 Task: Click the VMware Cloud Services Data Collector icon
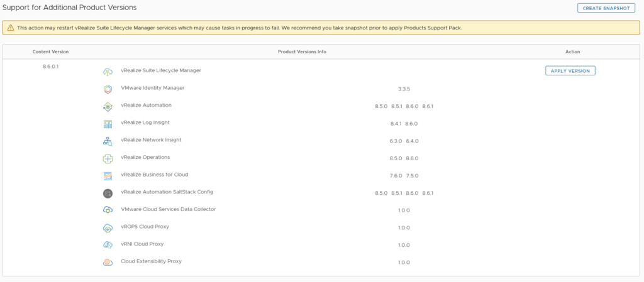tap(108, 210)
